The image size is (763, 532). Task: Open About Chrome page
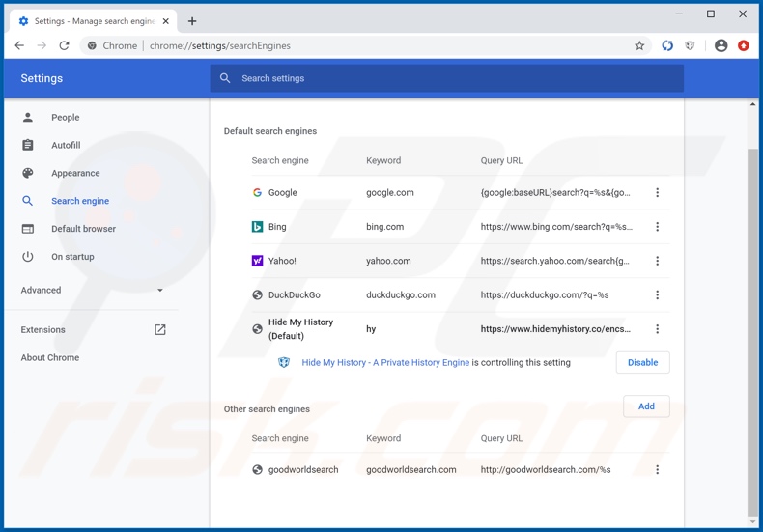click(x=49, y=357)
